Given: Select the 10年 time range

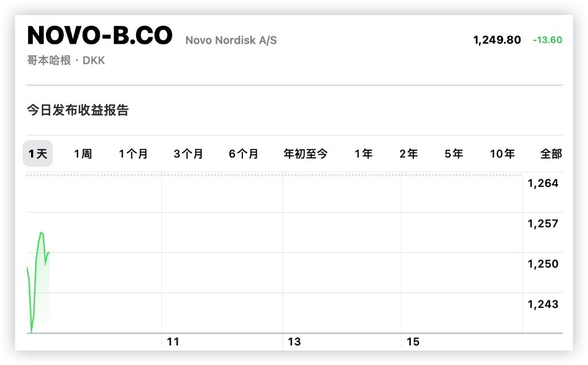Looking at the screenshot, I should [x=502, y=153].
